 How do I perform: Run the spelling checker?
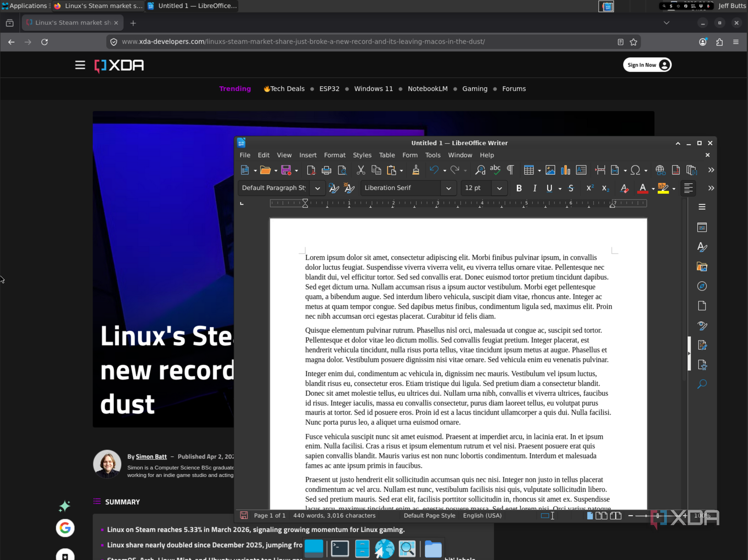[x=495, y=170]
